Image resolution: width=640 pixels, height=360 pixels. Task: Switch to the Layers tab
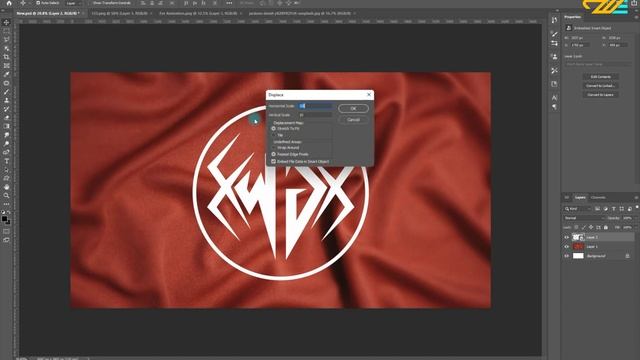pyautogui.click(x=580, y=198)
